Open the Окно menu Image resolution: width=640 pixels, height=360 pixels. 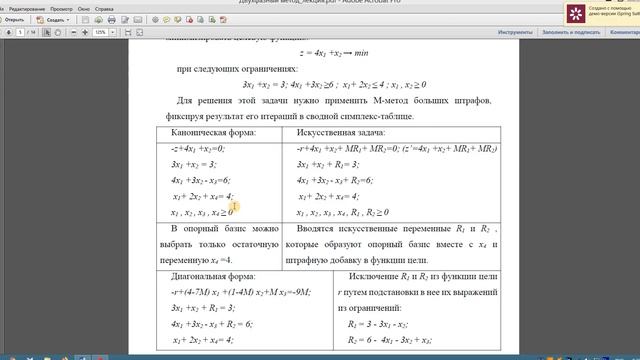tap(84, 9)
